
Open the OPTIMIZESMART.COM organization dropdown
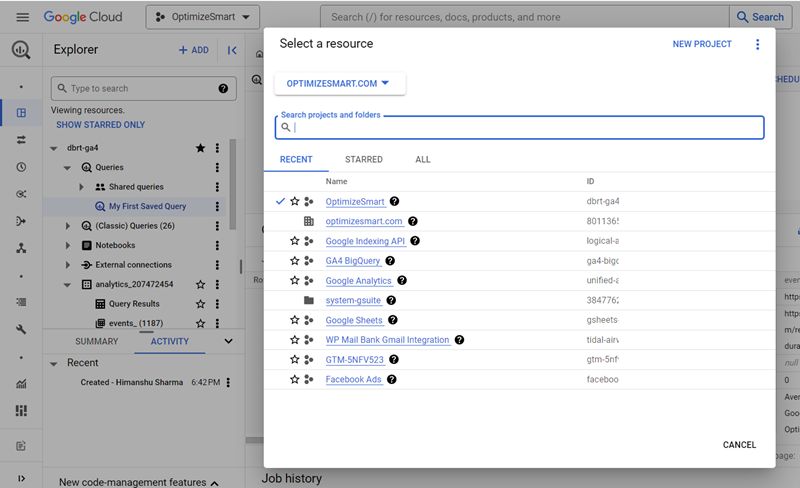coord(340,84)
